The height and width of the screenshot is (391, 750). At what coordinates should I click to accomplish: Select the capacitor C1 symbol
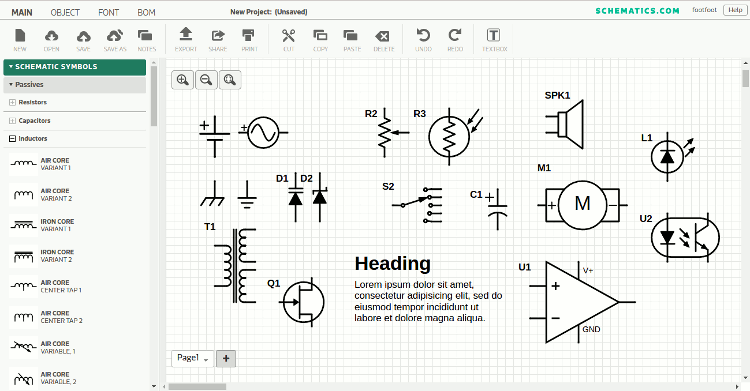pos(497,209)
